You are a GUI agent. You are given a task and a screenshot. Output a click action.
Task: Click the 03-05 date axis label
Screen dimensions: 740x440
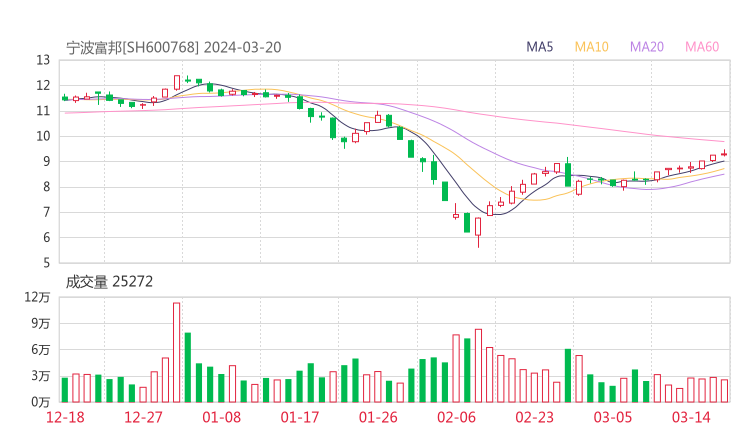pos(612,417)
